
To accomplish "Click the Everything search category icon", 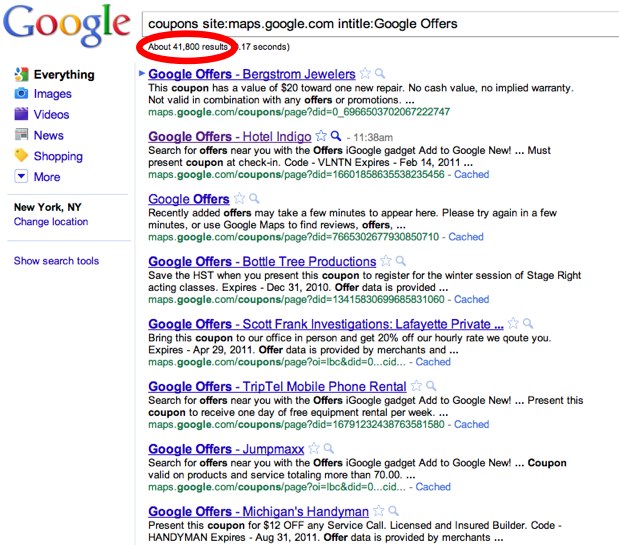I will [21, 74].
